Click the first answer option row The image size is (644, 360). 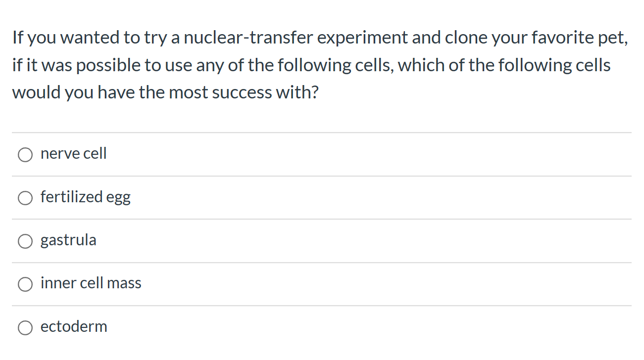pos(322,154)
